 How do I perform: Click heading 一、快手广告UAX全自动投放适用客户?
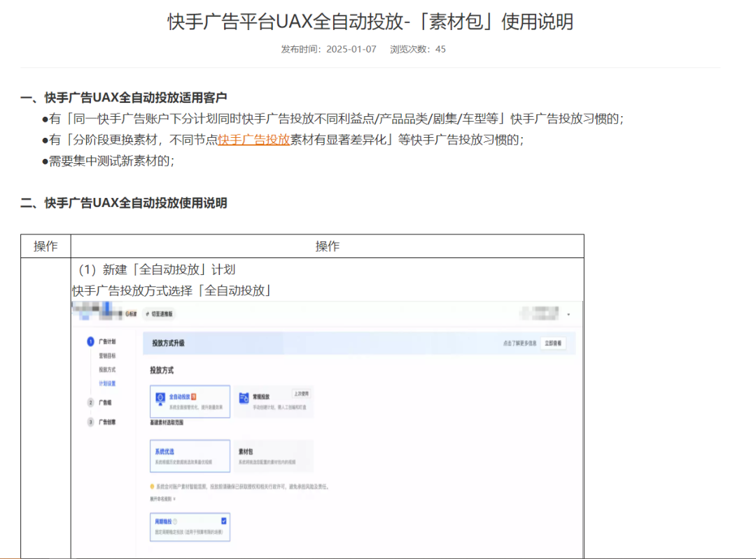pyautogui.click(x=123, y=98)
